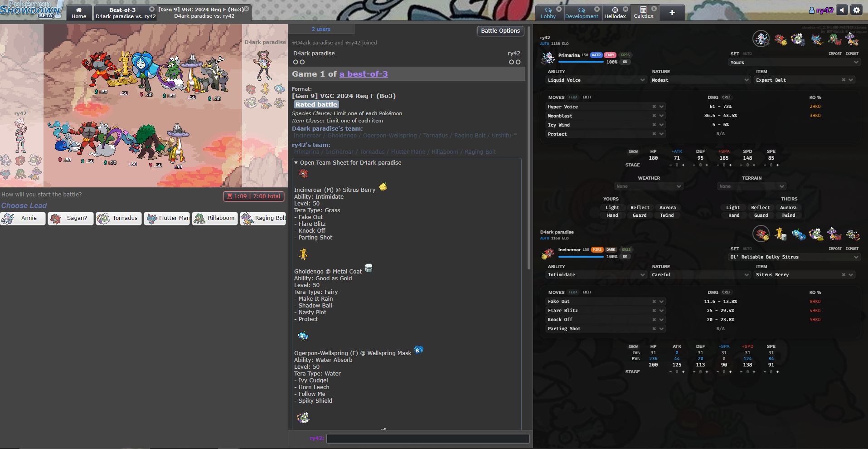Toggle TERA for Incineroar's moves
The image size is (868, 449).
[x=573, y=292]
